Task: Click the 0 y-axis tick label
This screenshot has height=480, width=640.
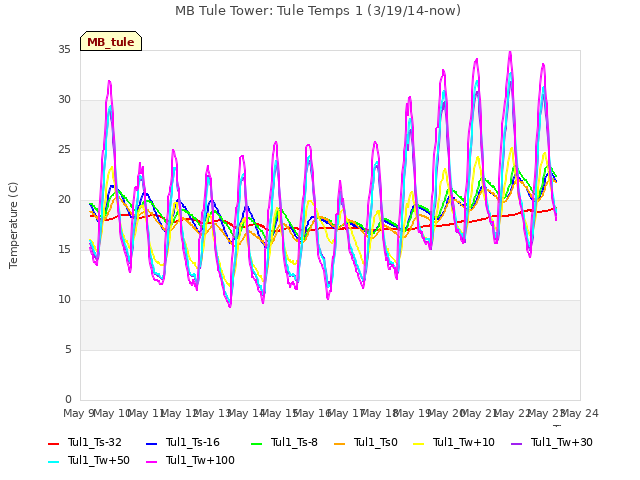Action: (68, 400)
